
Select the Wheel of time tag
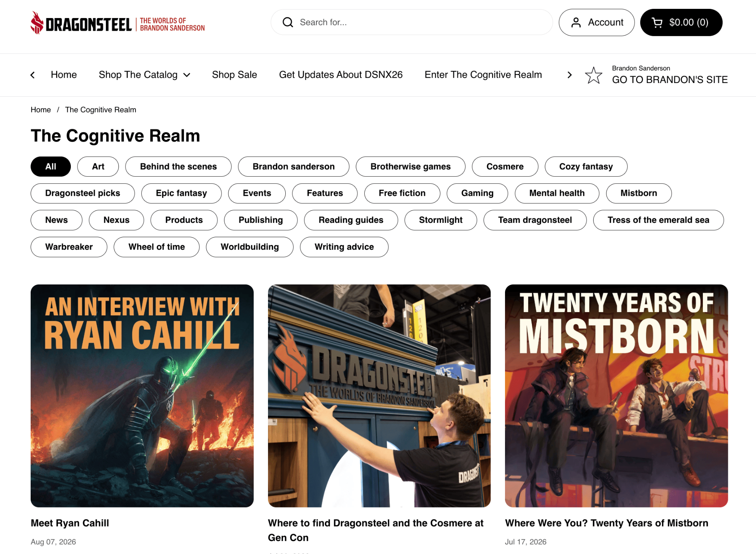(x=157, y=247)
